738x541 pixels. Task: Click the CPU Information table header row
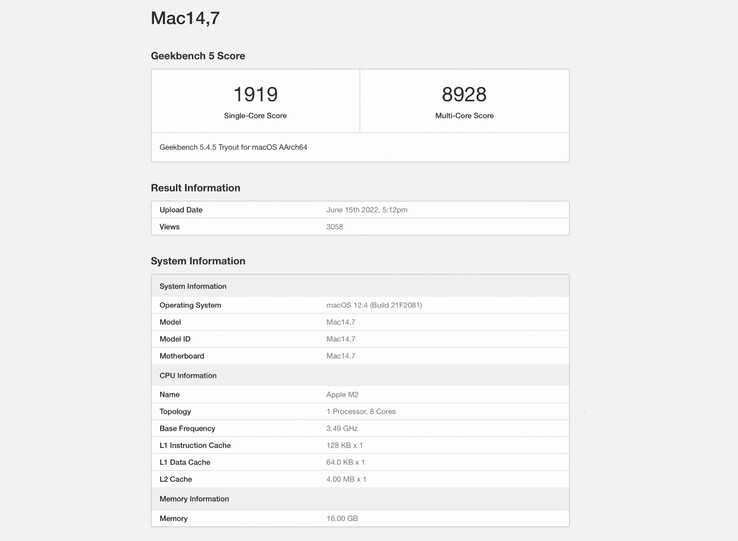pyautogui.click(x=360, y=375)
